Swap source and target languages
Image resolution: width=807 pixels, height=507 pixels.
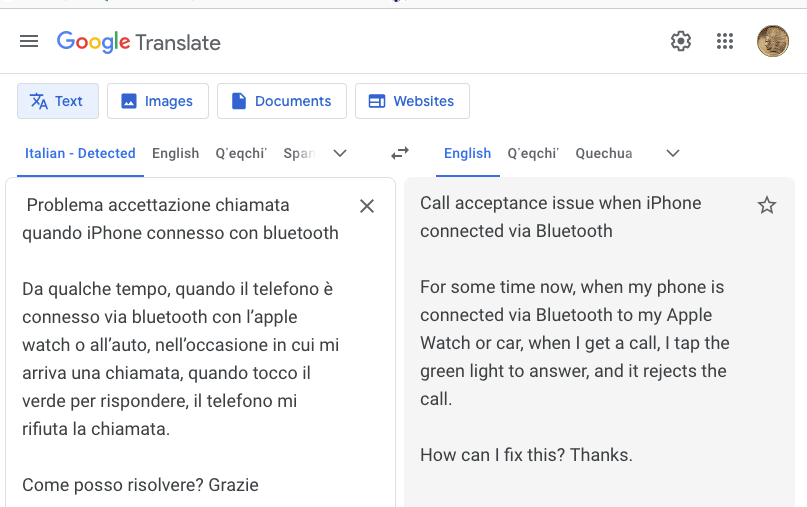[400, 153]
